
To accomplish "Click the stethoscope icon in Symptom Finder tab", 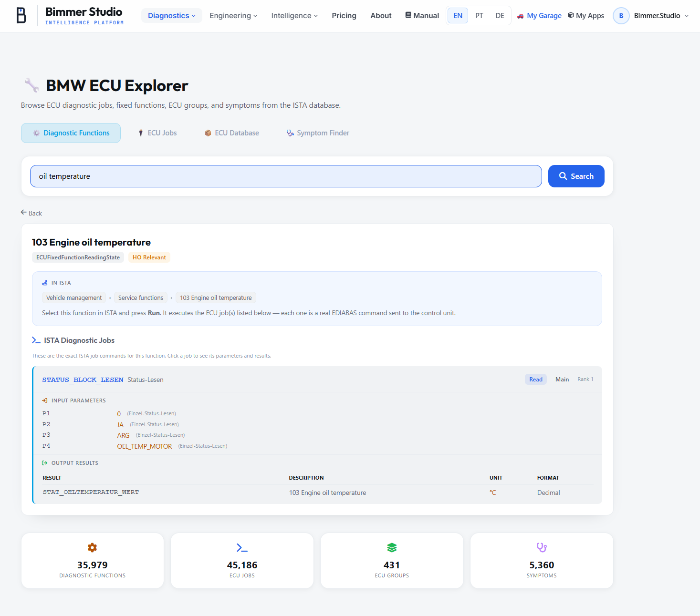I will [290, 133].
